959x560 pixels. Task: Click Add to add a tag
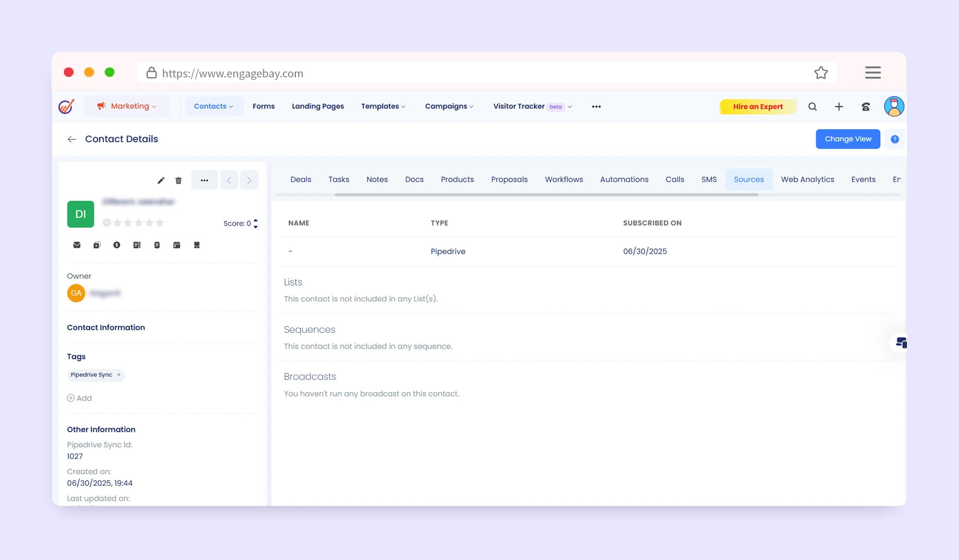click(79, 398)
